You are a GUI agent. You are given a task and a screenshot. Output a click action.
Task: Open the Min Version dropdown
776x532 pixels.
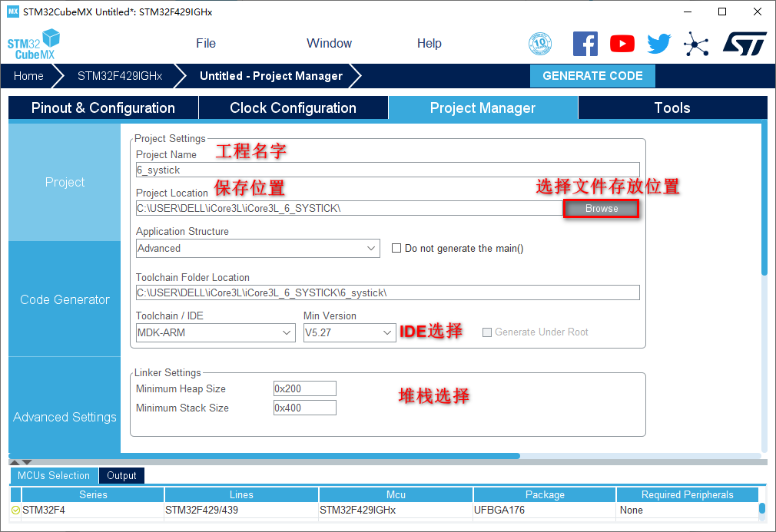point(387,332)
